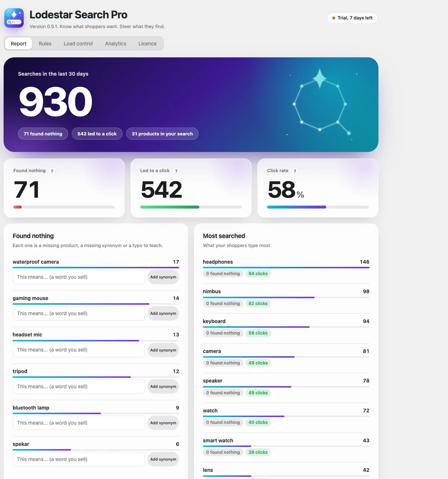Click the count 17 beside waterproof camera
Viewport: 448px width, 479px height.
176,262
